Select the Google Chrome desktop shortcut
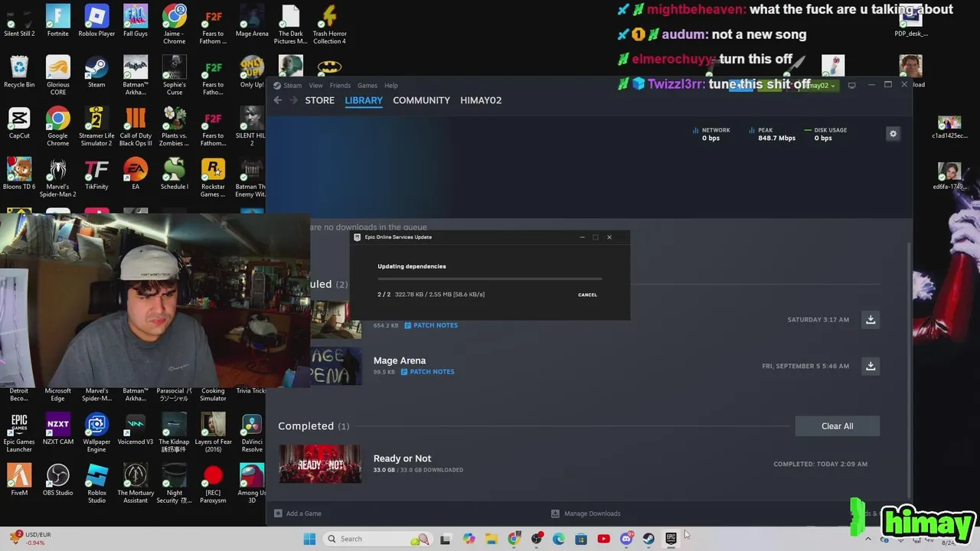The height and width of the screenshot is (551, 980). coord(57,126)
